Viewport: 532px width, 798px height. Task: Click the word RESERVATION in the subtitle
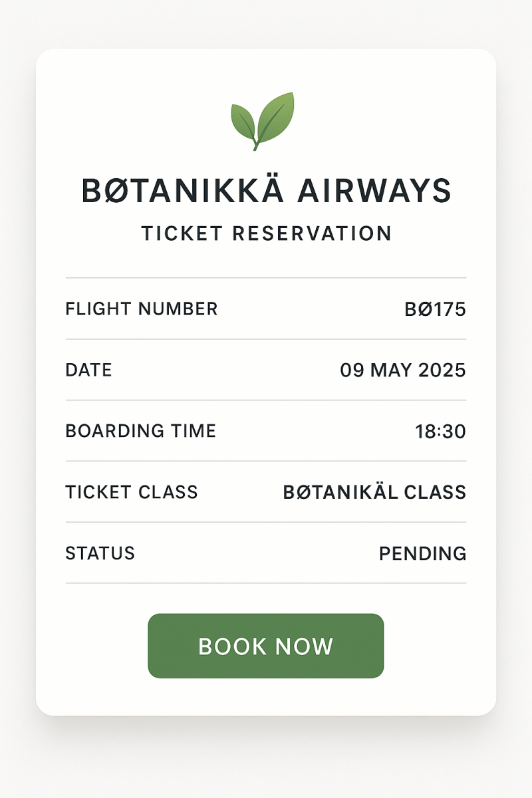312,233
